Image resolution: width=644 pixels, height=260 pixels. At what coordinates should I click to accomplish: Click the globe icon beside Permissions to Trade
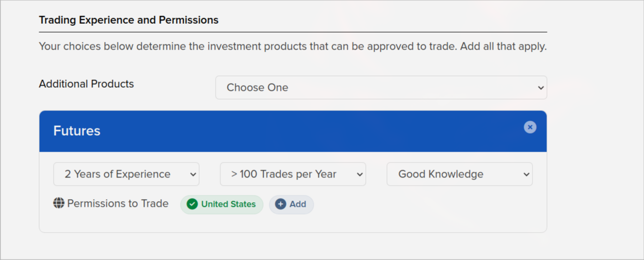pyautogui.click(x=59, y=203)
